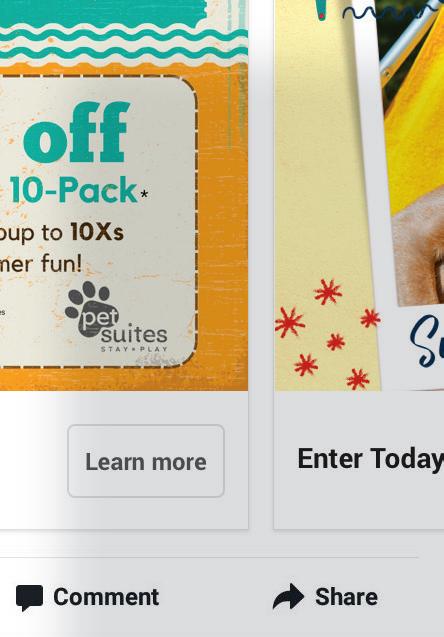This screenshot has width=444, height=637.
Task: Tap the Comment speech bubble icon
Action: coord(29,598)
